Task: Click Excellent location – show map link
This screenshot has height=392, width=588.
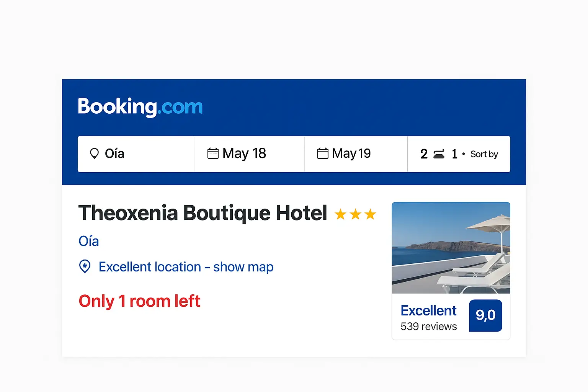Action: pos(186,267)
